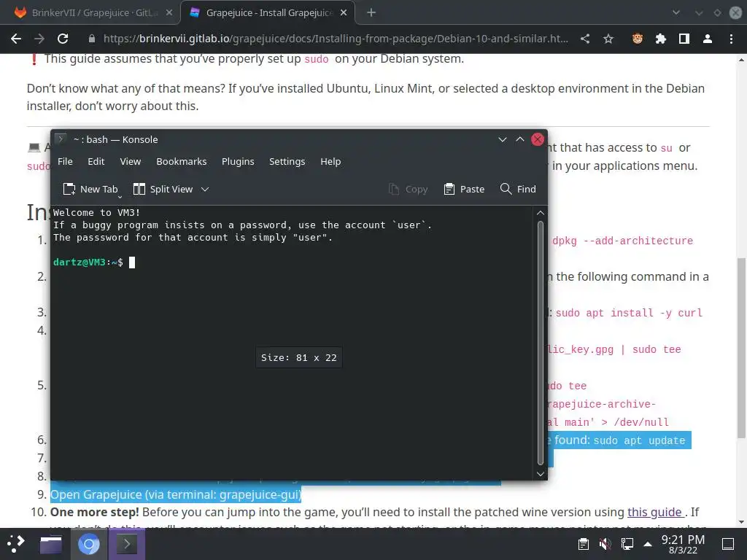Reload the Grapejuice docs page

click(63, 39)
